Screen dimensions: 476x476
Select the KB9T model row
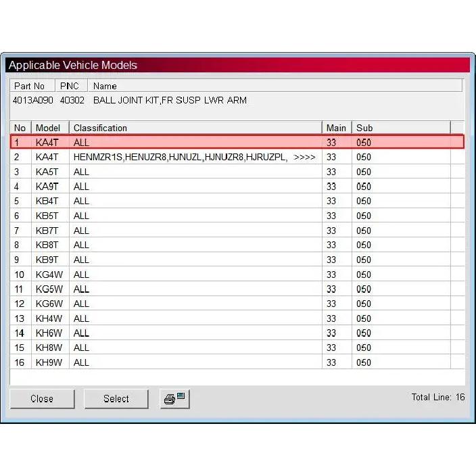coord(237,260)
